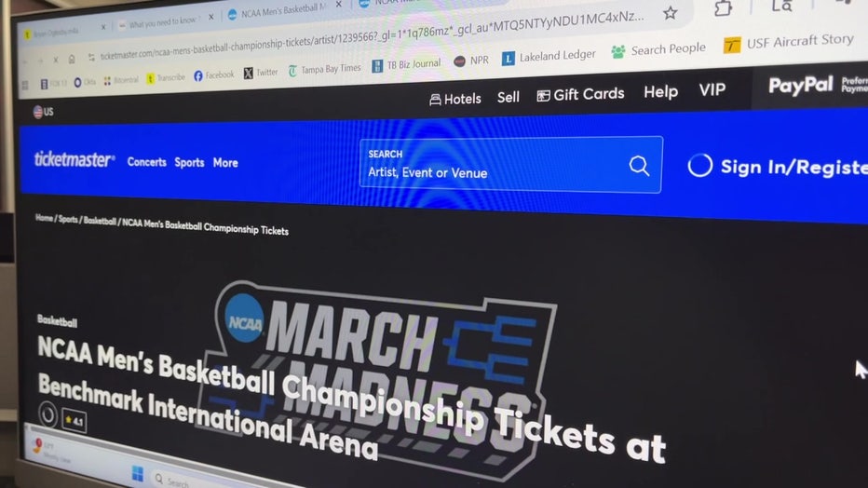Open the Windows Start button

click(138, 474)
